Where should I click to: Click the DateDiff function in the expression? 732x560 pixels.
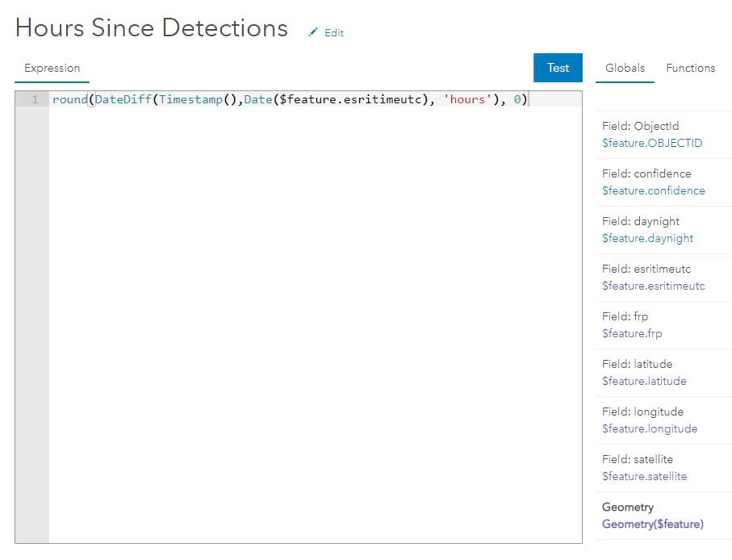123,99
